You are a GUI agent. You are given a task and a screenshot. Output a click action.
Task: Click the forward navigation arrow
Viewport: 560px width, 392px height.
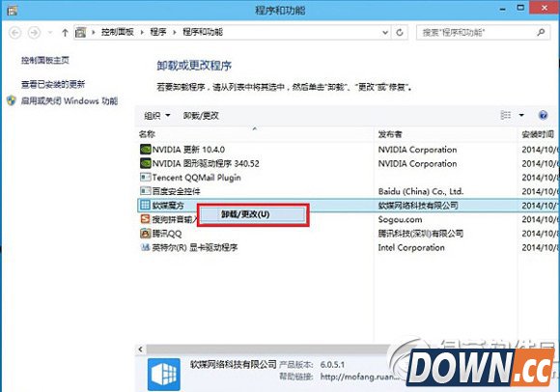click(35, 33)
